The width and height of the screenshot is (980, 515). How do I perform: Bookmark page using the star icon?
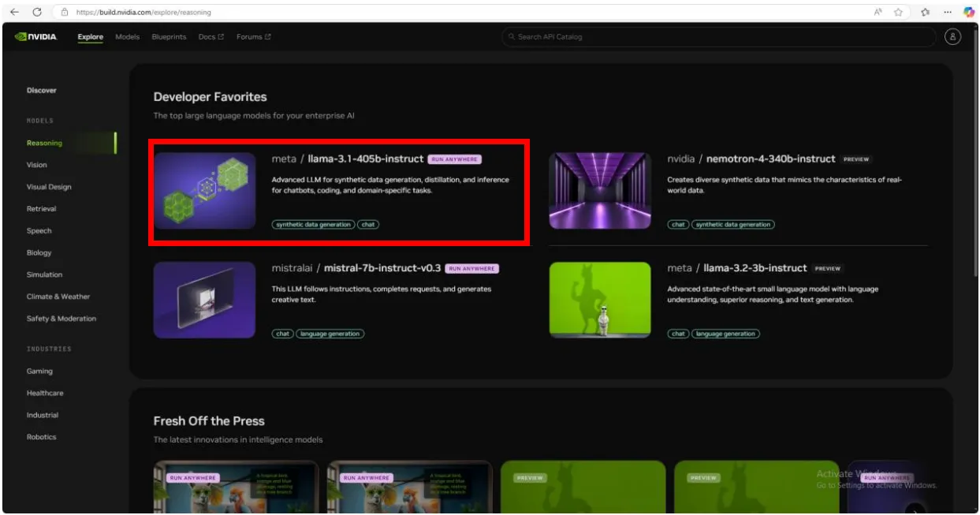(898, 12)
